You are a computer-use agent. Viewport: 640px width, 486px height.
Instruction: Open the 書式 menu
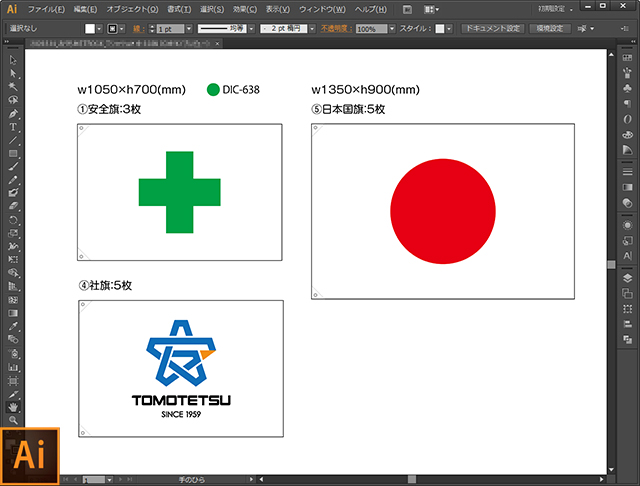pyautogui.click(x=179, y=9)
